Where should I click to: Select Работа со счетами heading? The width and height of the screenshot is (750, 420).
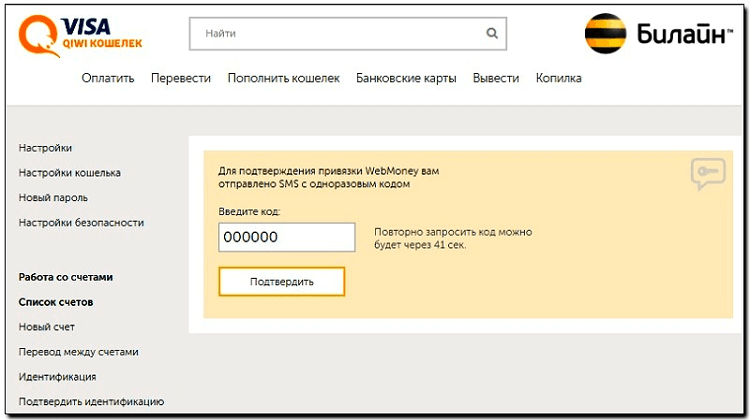[x=66, y=277]
